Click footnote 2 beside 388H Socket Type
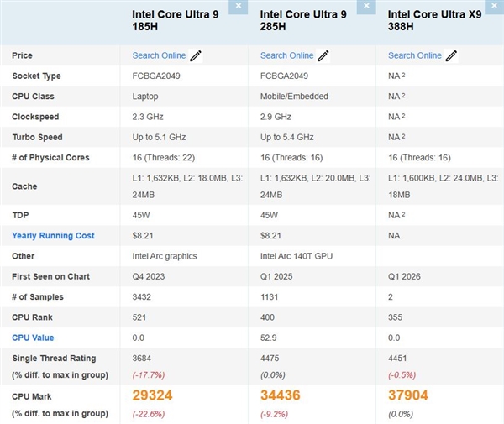 click(404, 76)
